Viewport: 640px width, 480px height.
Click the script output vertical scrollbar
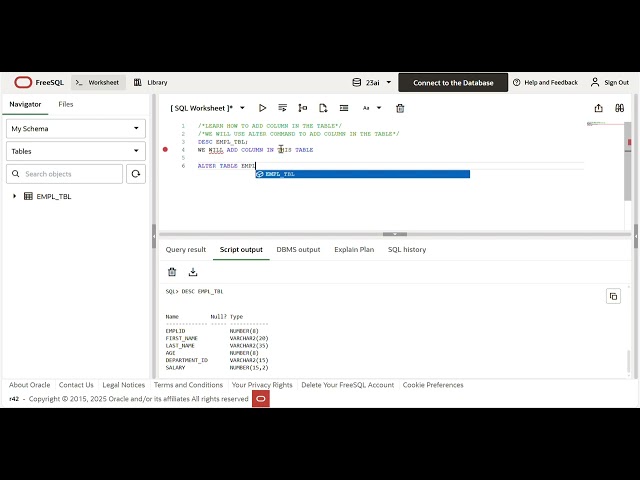click(x=629, y=360)
